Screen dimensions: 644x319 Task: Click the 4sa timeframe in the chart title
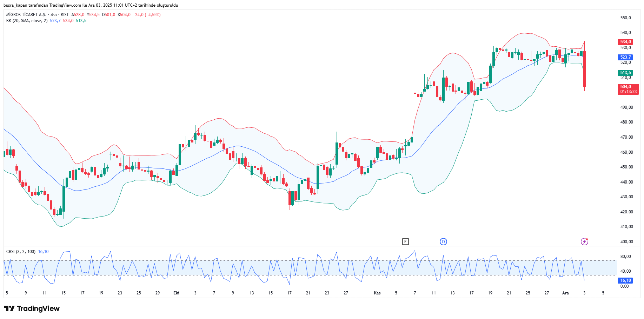[53, 15]
